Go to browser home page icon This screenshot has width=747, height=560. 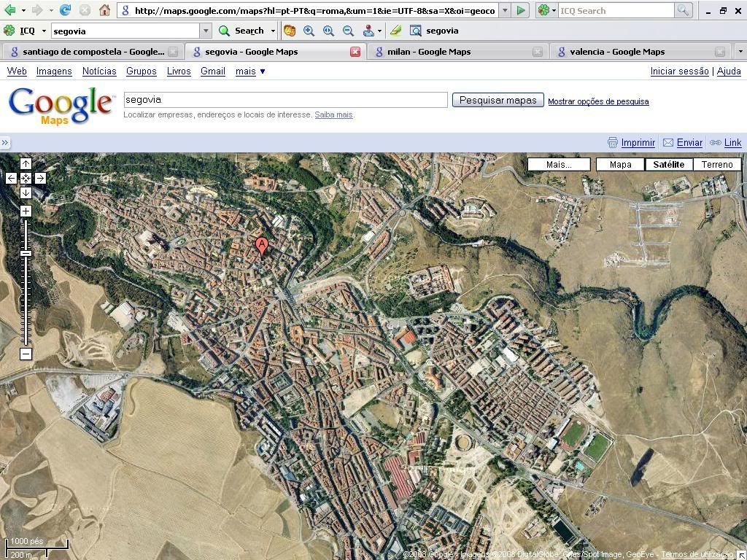[x=104, y=10]
